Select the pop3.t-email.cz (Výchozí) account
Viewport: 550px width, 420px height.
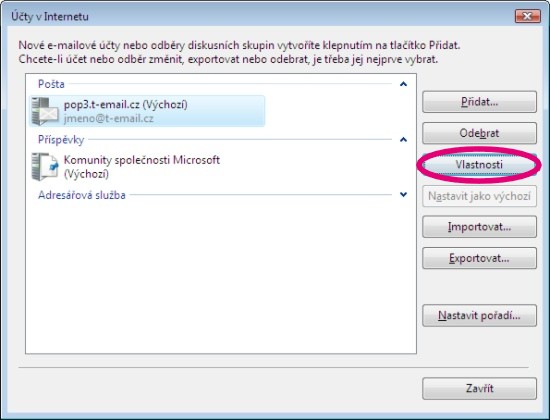pyautogui.click(x=147, y=111)
